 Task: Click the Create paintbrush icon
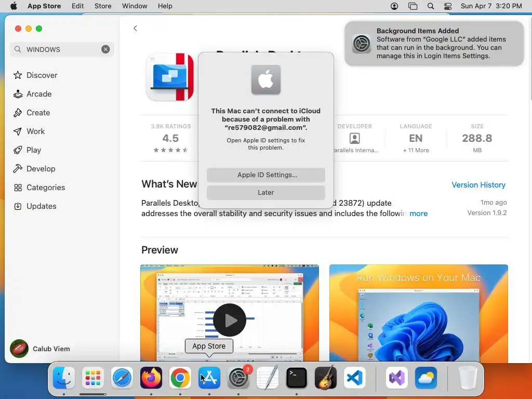(x=18, y=112)
